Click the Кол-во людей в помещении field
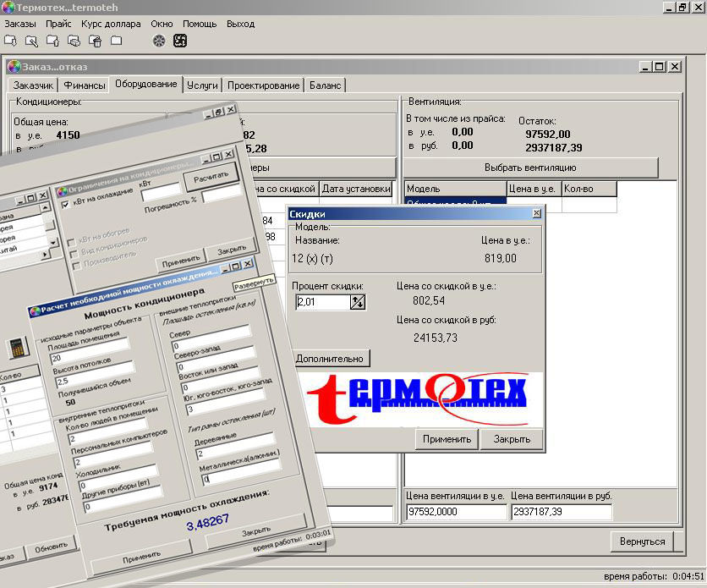 click(x=107, y=431)
